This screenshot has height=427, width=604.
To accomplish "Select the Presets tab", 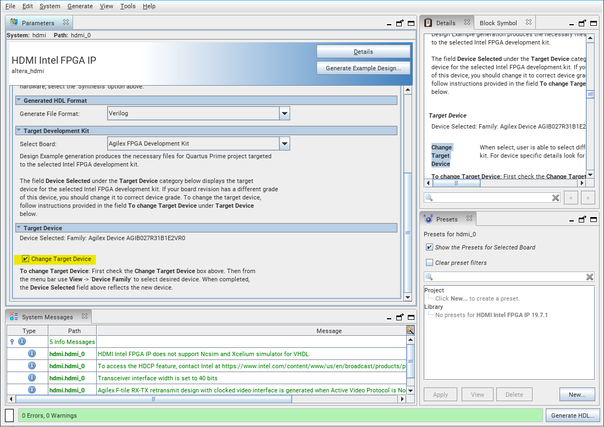I will [446, 219].
